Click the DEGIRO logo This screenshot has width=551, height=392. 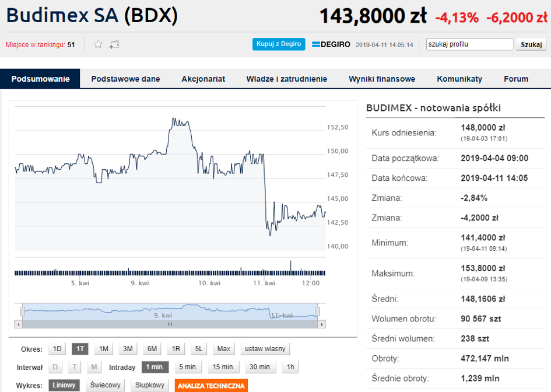pos(331,44)
